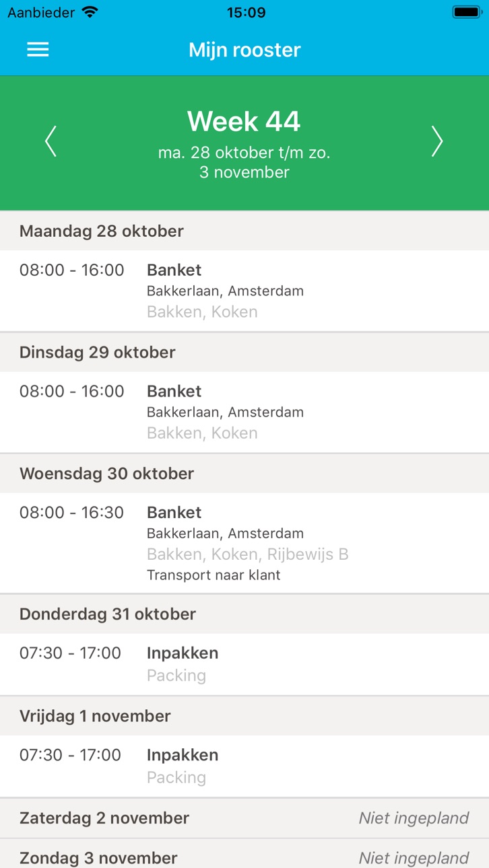The height and width of the screenshot is (868, 489).
Task: Open the hamburger menu icon
Action: pos(38,50)
